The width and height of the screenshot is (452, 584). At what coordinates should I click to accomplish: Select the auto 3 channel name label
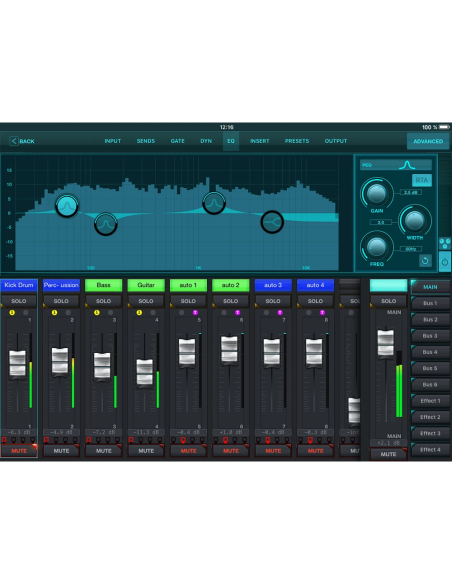click(273, 285)
